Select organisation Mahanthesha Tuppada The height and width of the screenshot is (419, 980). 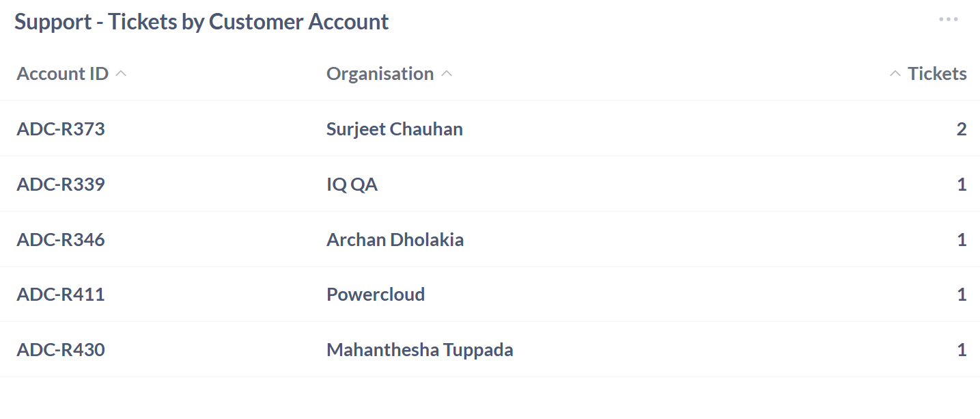[x=419, y=350]
